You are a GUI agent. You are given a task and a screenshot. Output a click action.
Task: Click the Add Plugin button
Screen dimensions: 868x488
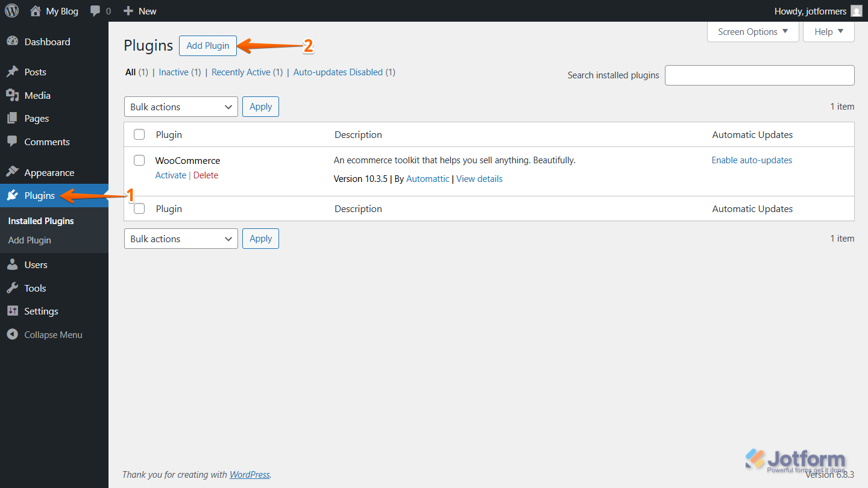click(207, 45)
